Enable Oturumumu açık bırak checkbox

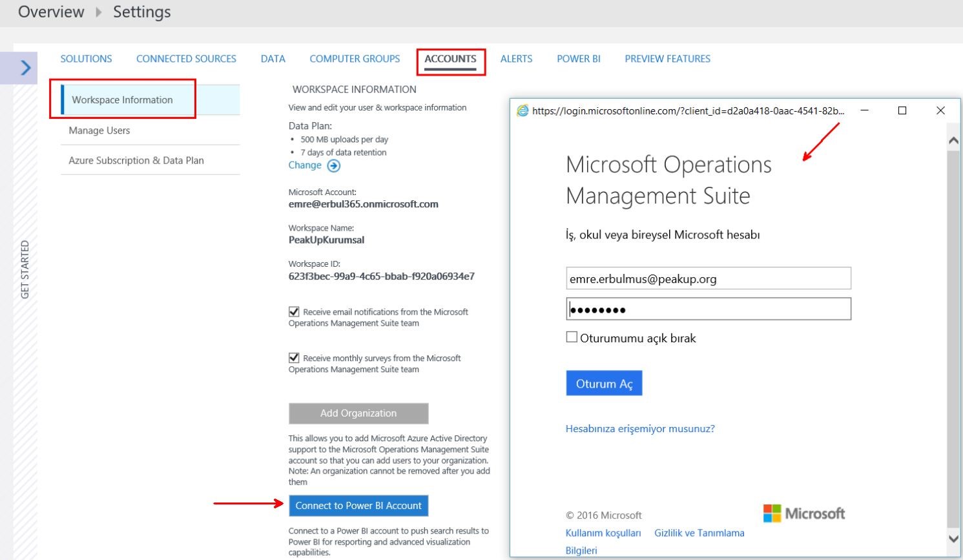coord(572,337)
